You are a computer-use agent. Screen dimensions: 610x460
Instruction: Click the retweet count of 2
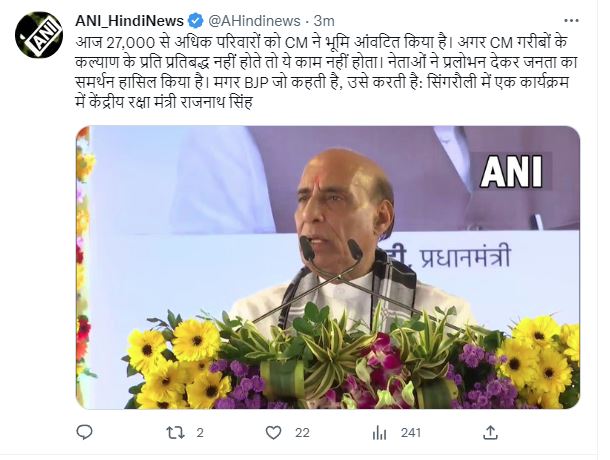(x=200, y=433)
